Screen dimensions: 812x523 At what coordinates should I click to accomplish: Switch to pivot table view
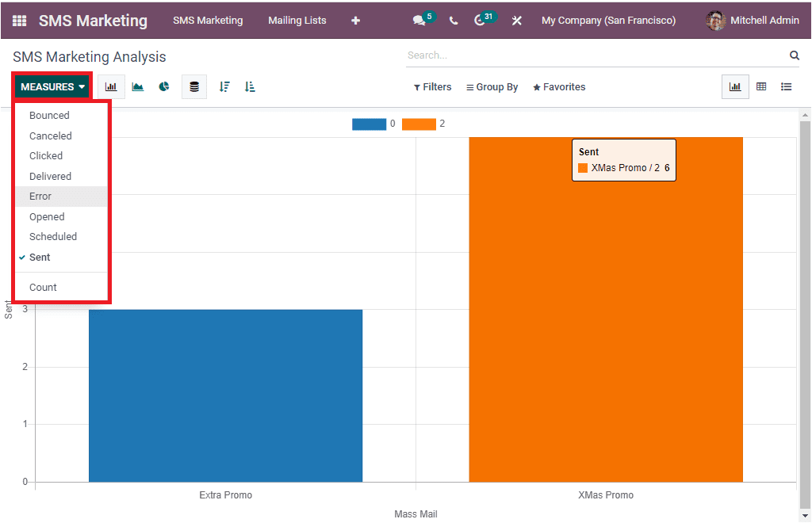[x=761, y=86]
